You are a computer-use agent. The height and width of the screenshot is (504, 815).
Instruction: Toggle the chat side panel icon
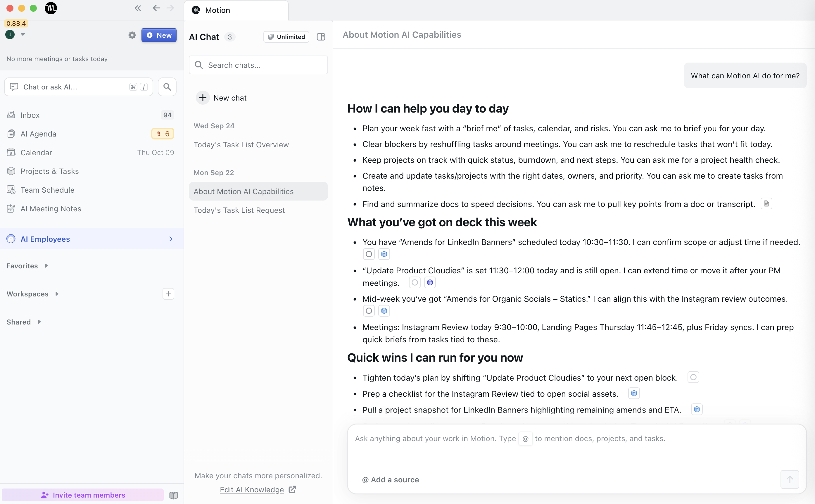[321, 37]
